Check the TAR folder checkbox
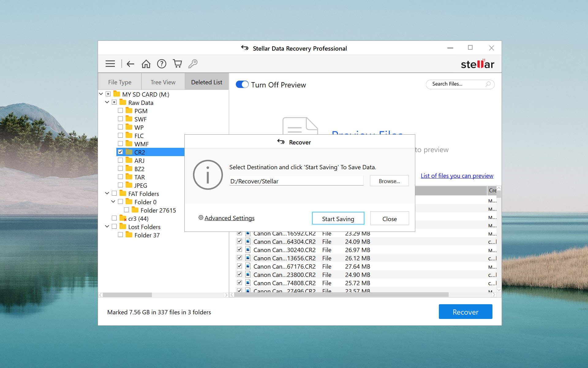Image resolution: width=588 pixels, height=368 pixels. (x=120, y=177)
